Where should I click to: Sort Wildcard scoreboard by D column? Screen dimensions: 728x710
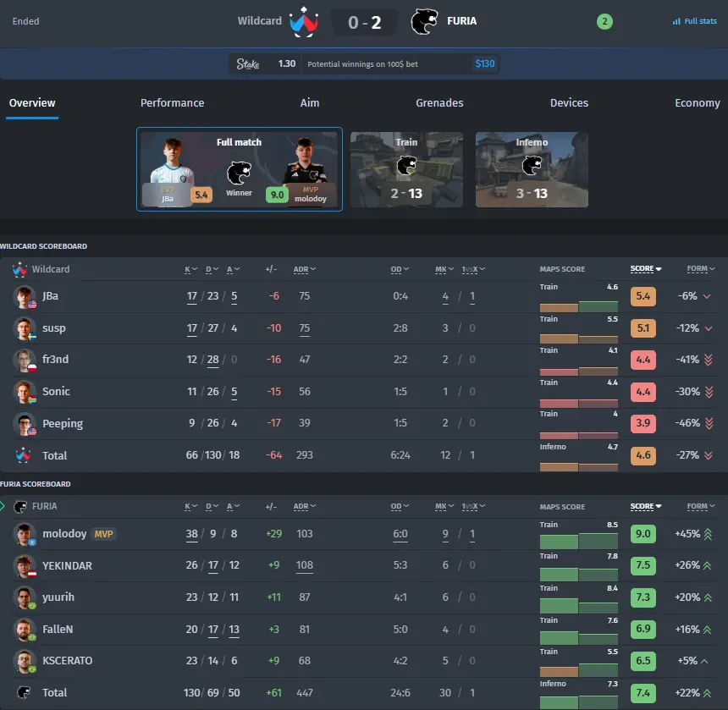[x=212, y=270]
